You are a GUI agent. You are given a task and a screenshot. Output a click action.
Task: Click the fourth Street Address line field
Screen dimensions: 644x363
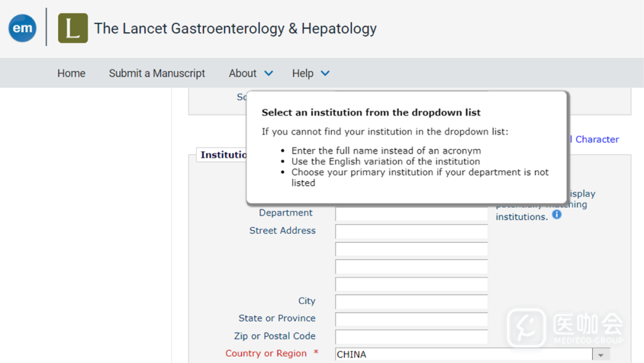pos(411,284)
